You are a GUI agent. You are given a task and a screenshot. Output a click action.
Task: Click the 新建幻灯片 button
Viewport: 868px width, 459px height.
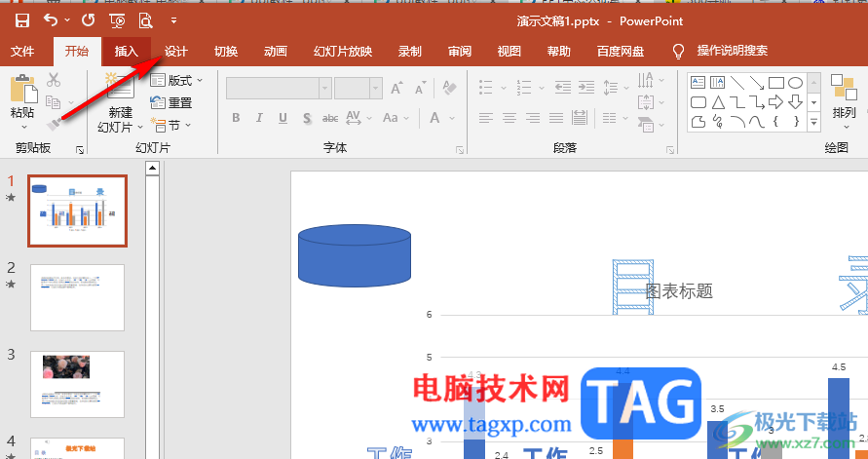(120, 102)
